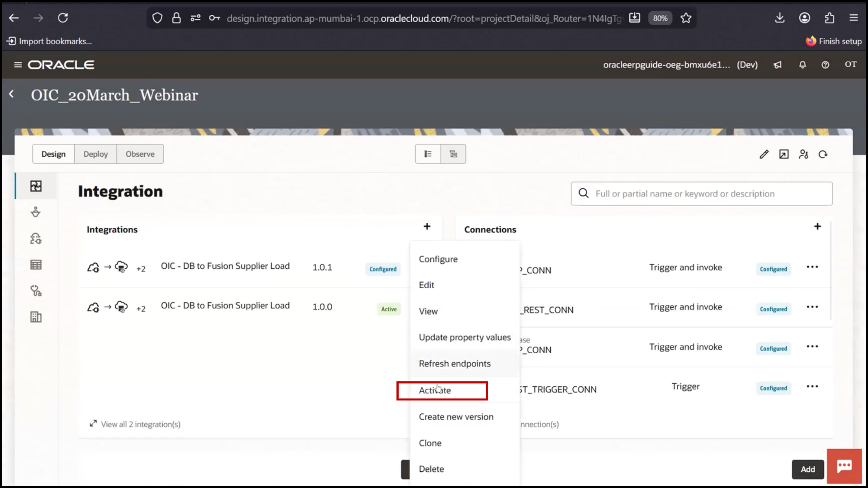Image resolution: width=868 pixels, height=488 pixels.
Task: Choose Clone from context menu
Action: [465, 443]
